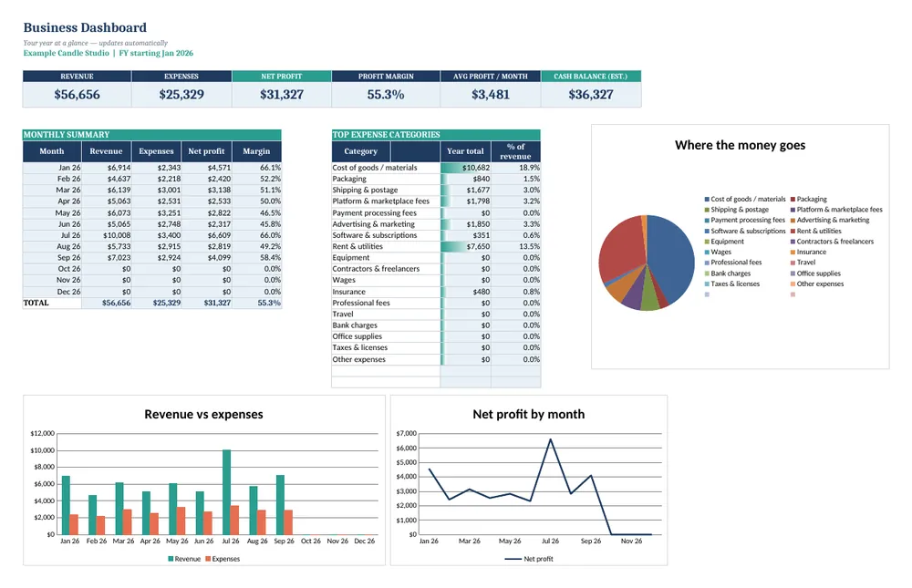Click the Advertising & marketing legend entry
Screen dimensions: 912x588
coord(830,220)
